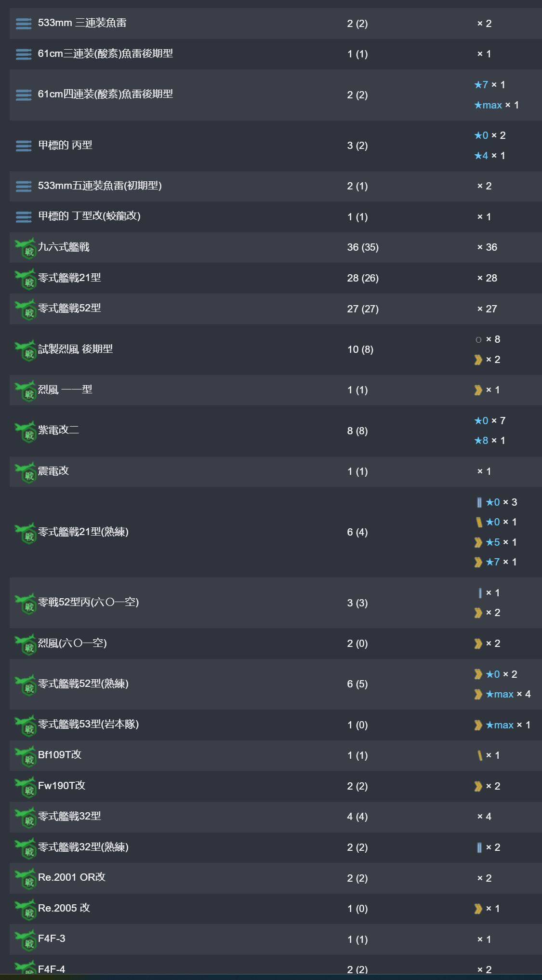Click torpedo icon beside 533mm 三連装魚雷
This screenshot has height=980, width=542.
pos(24,23)
